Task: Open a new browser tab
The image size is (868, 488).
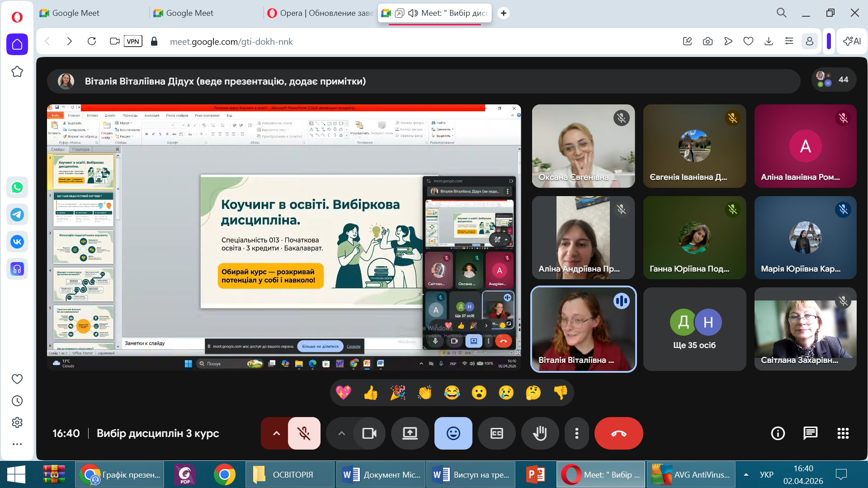Action: click(504, 13)
